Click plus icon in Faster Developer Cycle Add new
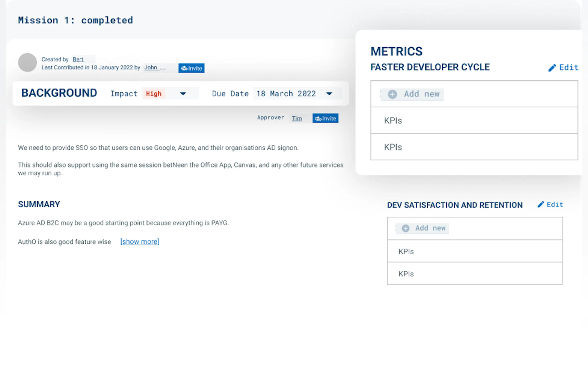The image size is (588, 368). click(x=392, y=94)
